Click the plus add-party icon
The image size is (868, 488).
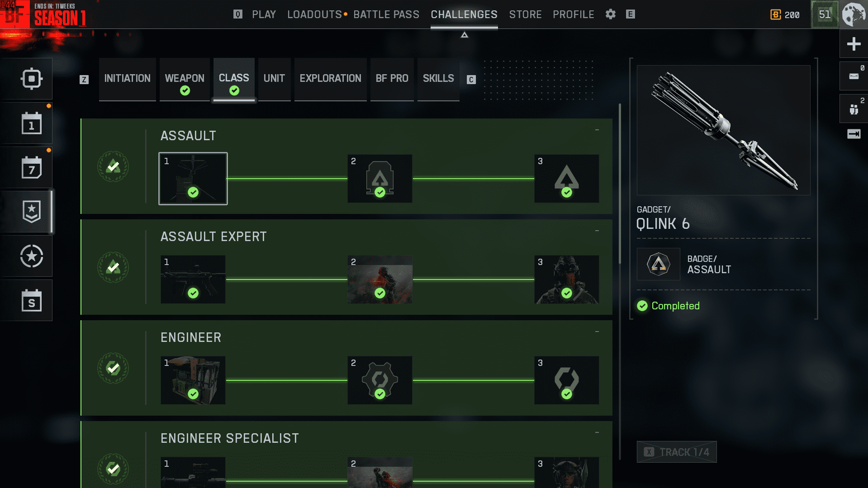click(854, 44)
